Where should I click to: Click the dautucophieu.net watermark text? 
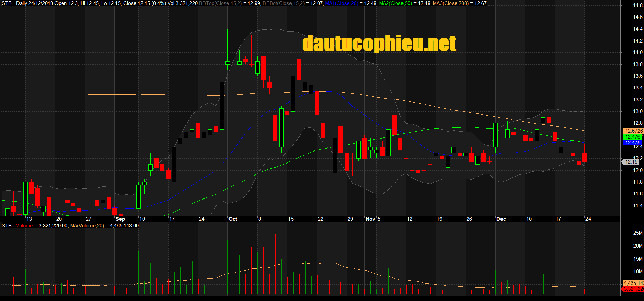(379, 44)
